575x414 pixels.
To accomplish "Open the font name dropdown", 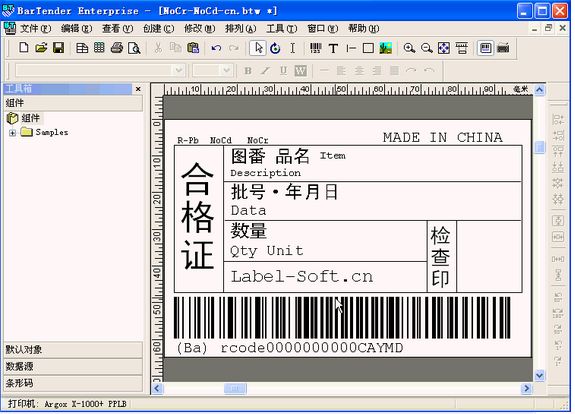I will (179, 70).
